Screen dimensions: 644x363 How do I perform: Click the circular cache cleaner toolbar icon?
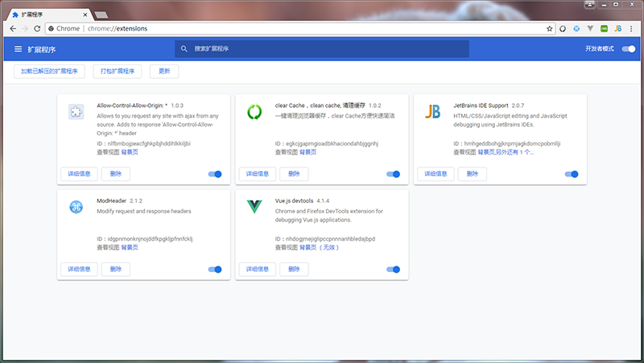[x=563, y=28]
